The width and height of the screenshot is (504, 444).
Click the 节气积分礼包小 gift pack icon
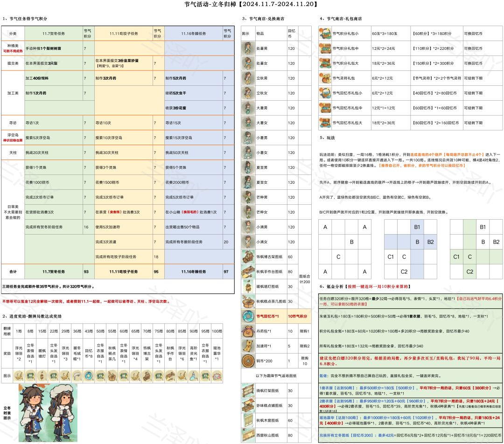[x=325, y=34]
